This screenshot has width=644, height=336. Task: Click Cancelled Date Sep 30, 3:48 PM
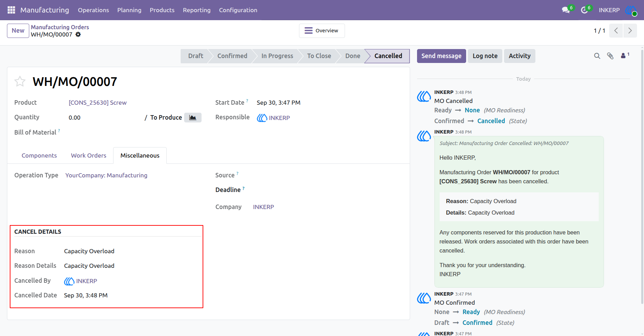click(86, 295)
